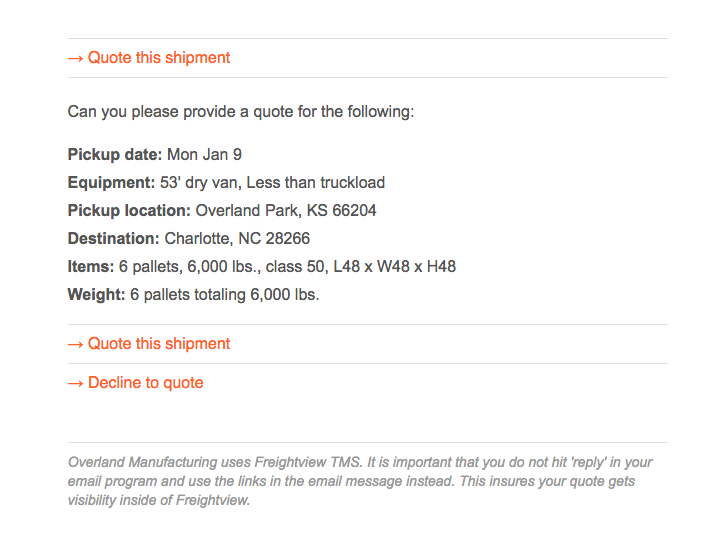
Task: Click arrow icon beside Decline to quote
Action: click(75, 383)
